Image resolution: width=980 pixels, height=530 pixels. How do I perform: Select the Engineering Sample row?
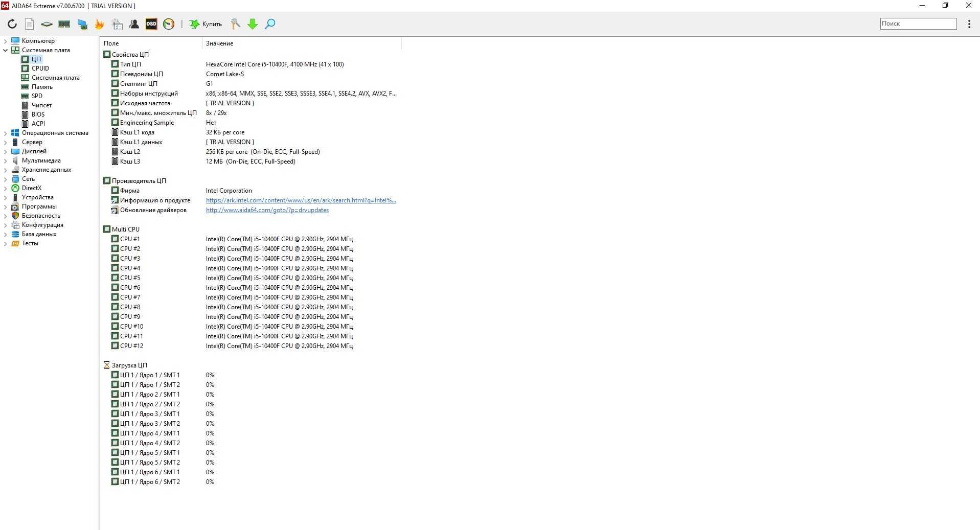pos(250,123)
